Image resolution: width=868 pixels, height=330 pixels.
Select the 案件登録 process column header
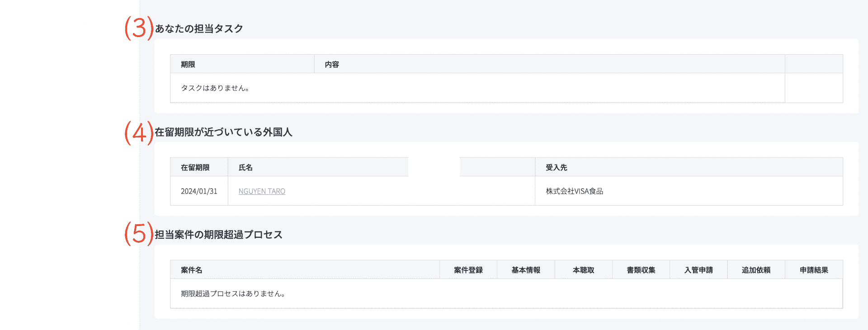coord(468,270)
